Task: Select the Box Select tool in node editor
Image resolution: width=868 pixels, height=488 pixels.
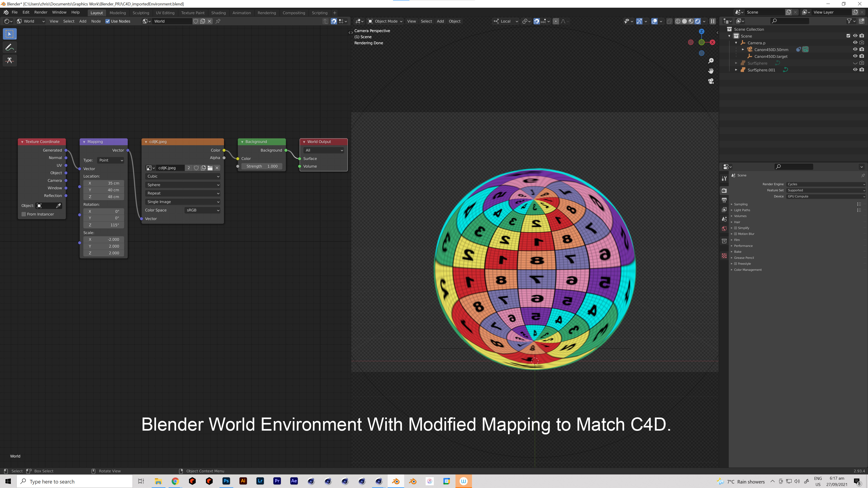Action: 9,34
